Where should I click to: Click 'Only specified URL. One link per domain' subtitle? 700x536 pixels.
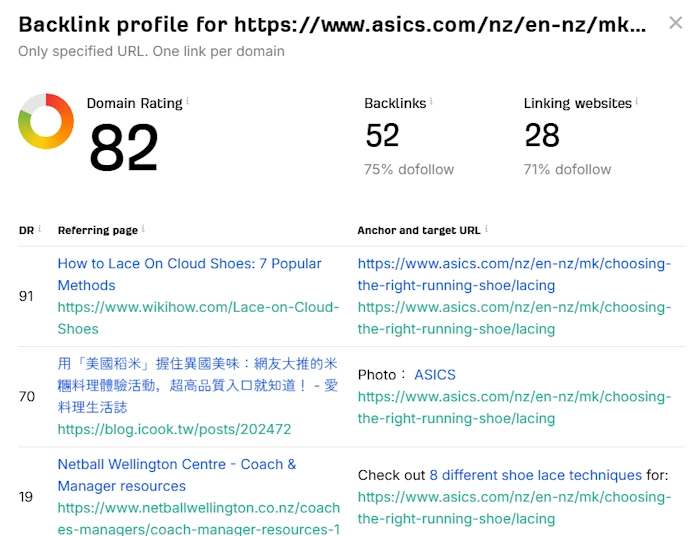click(x=151, y=51)
